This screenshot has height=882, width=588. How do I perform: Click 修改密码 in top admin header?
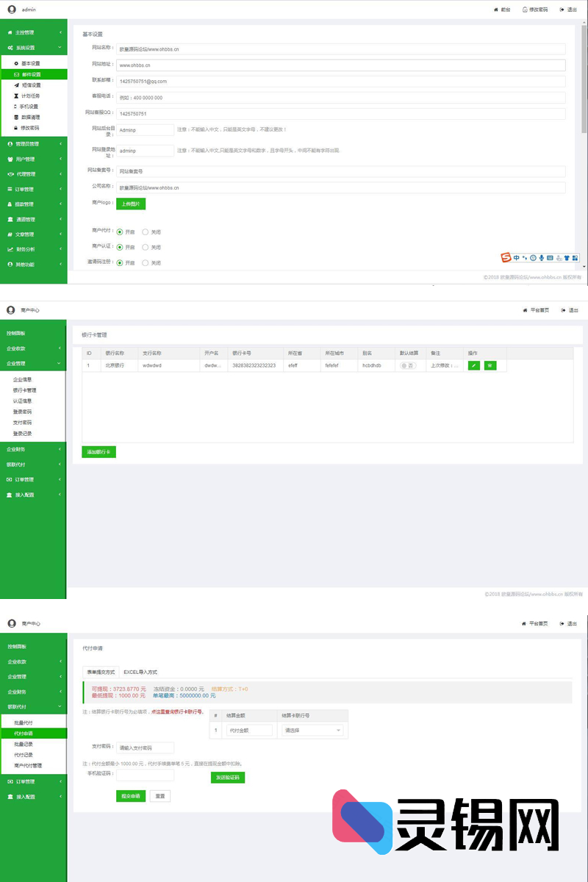point(534,10)
